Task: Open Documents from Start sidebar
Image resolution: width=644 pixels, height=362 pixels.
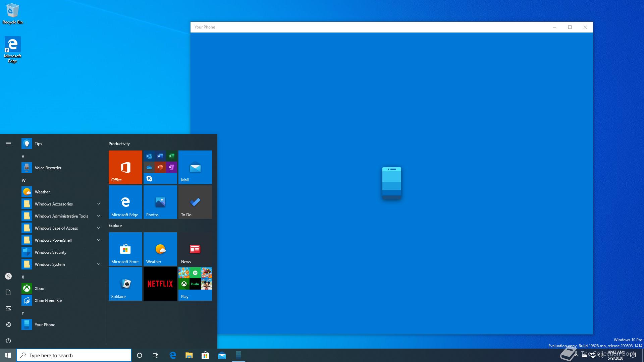Action: click(x=8, y=292)
